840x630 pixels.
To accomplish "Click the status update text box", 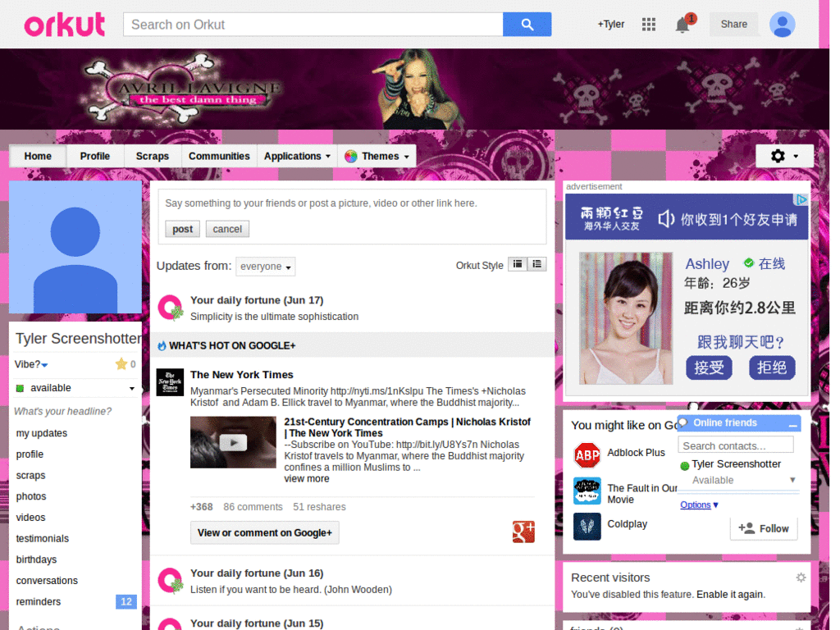I will pyautogui.click(x=352, y=203).
